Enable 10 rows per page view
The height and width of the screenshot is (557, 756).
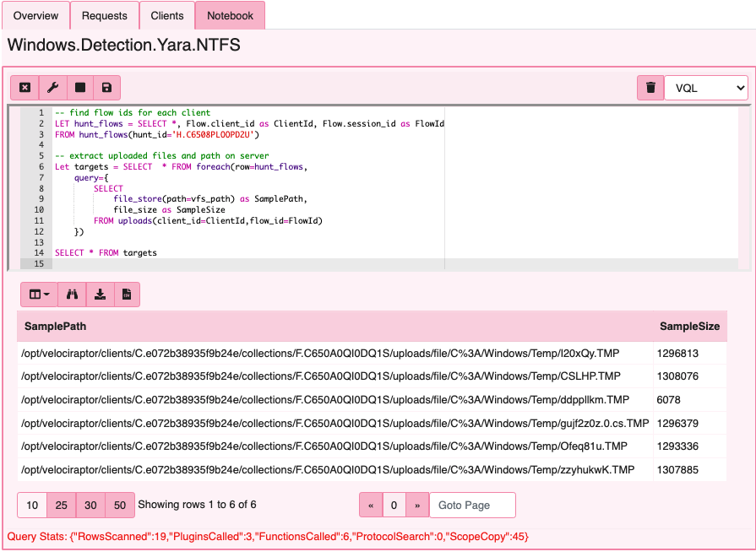[32, 505]
